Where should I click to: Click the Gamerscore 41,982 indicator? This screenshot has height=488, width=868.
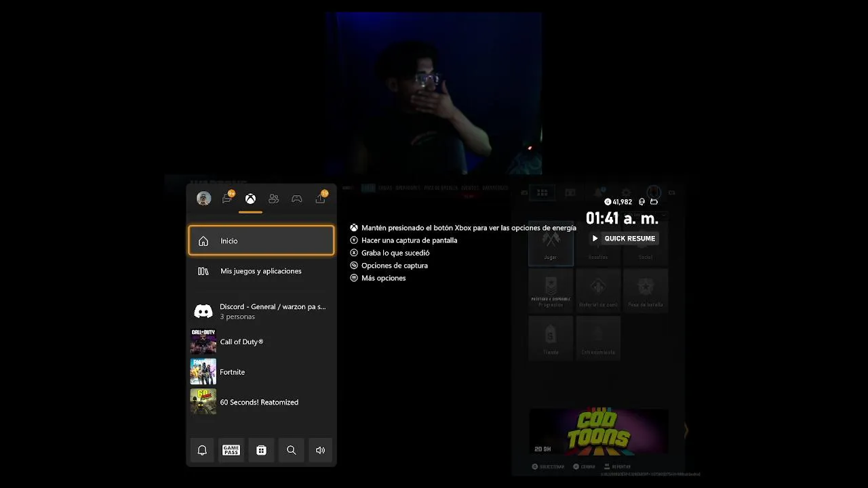point(618,202)
